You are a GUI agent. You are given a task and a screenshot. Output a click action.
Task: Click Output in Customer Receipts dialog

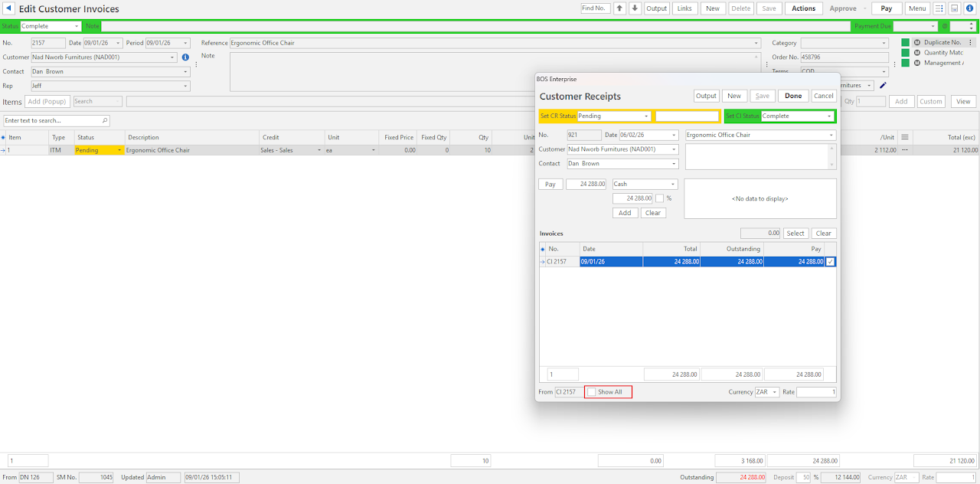click(706, 96)
